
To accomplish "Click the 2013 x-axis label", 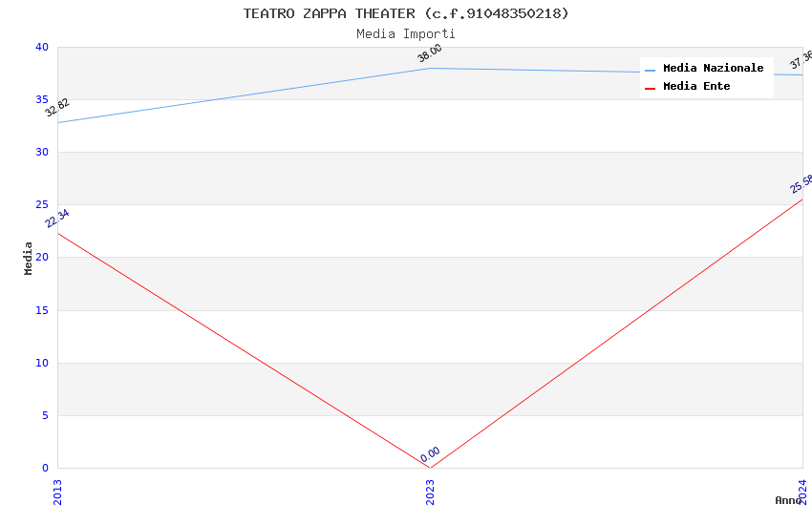I will pyautogui.click(x=57, y=493).
